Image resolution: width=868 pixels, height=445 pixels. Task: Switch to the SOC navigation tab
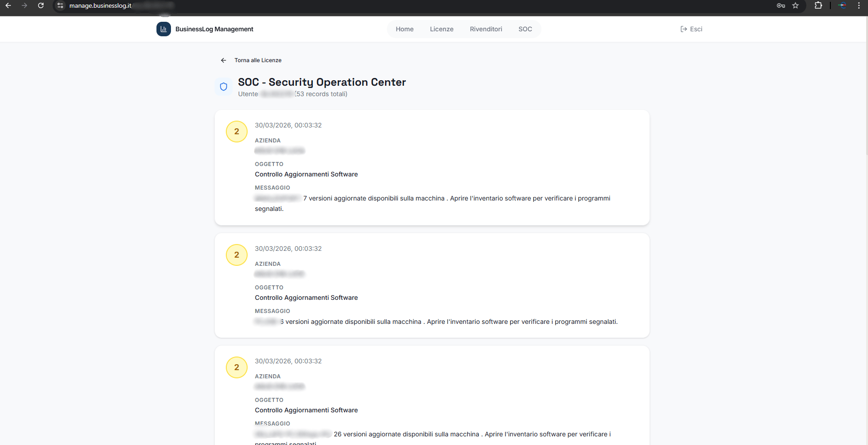tap(525, 29)
